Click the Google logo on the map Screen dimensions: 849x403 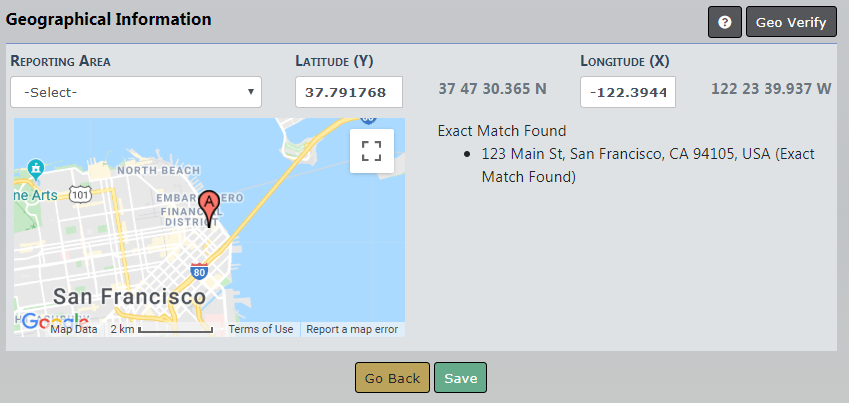(x=33, y=322)
